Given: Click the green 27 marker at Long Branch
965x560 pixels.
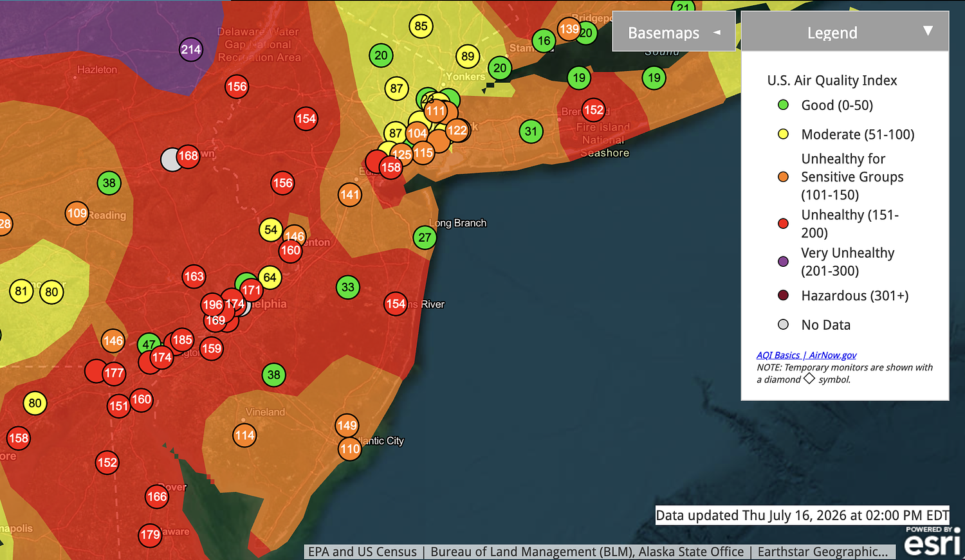Looking at the screenshot, I should pos(425,238).
